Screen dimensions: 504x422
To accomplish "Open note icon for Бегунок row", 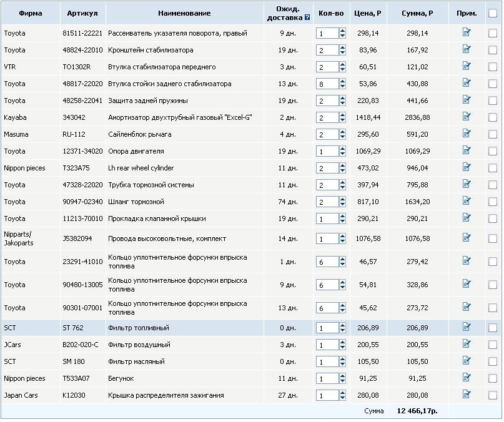I will coord(467,377).
